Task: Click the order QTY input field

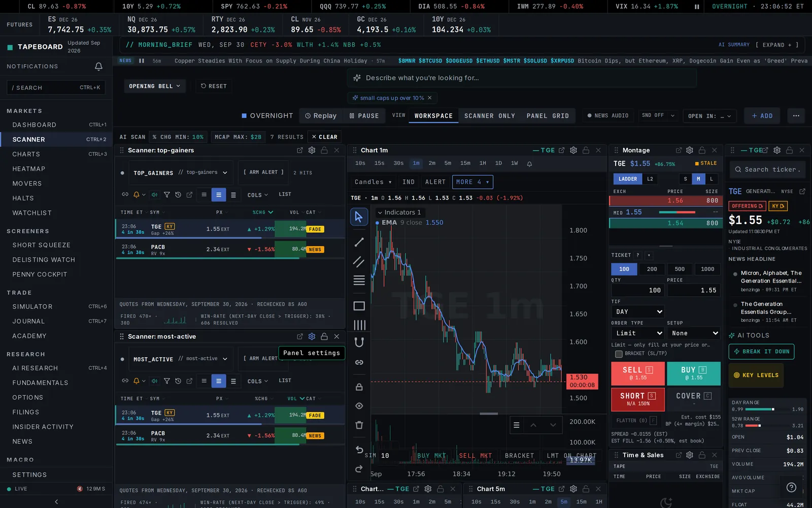Action: pos(638,290)
